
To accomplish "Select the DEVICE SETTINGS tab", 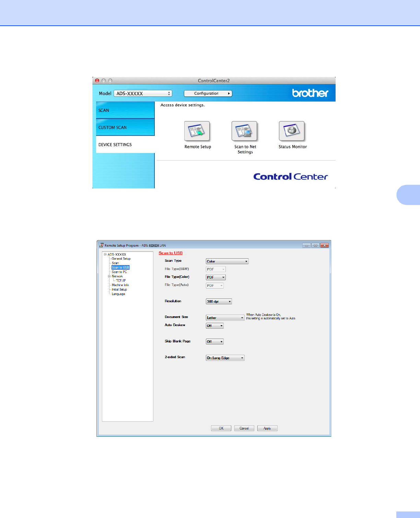I will (x=125, y=144).
